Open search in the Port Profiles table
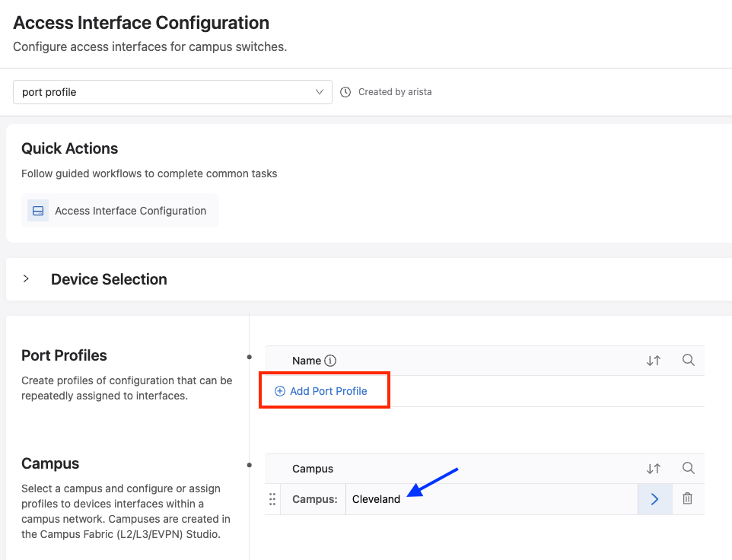The height and width of the screenshot is (560, 732). tap(689, 361)
